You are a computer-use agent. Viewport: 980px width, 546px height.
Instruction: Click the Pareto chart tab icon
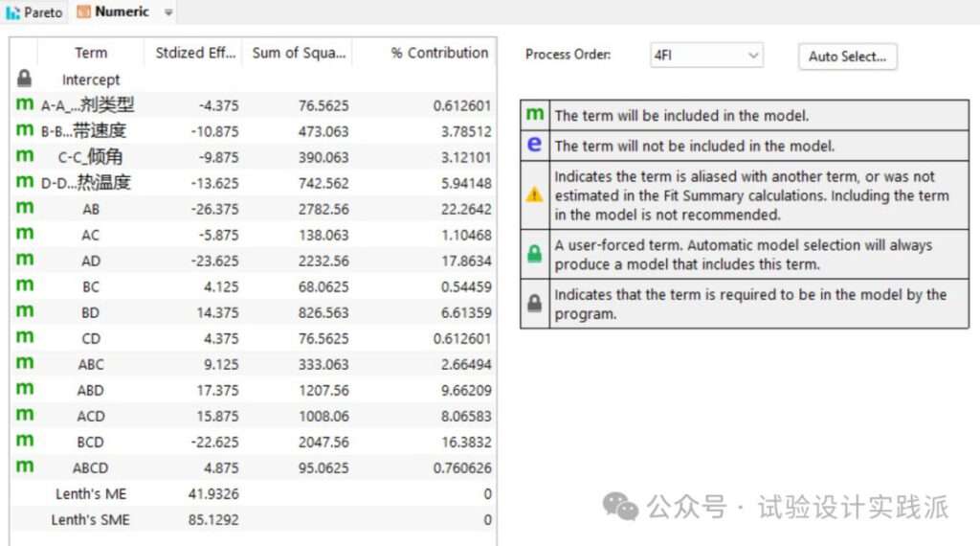tap(12, 11)
